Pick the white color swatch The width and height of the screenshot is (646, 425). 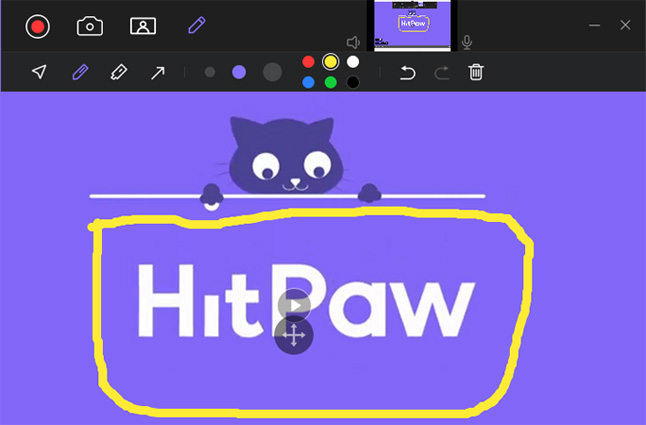pyautogui.click(x=353, y=62)
